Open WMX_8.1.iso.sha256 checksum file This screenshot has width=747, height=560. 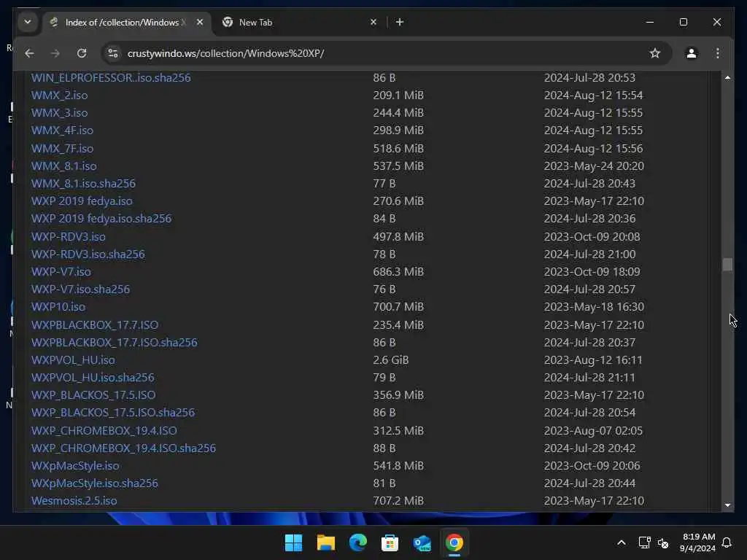pos(83,183)
